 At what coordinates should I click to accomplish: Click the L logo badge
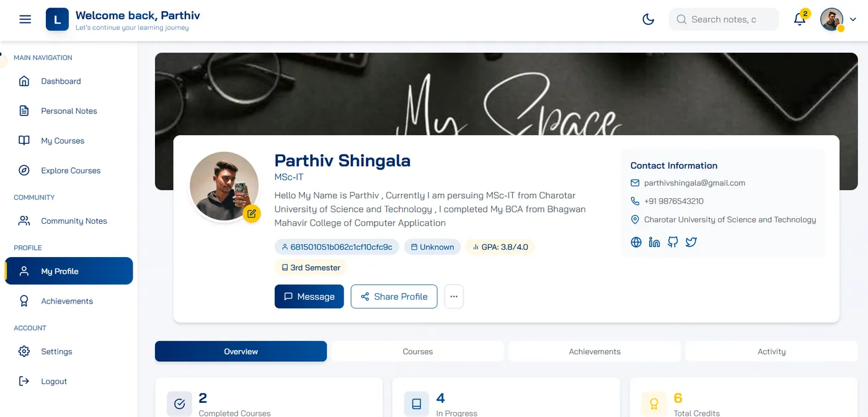(57, 19)
